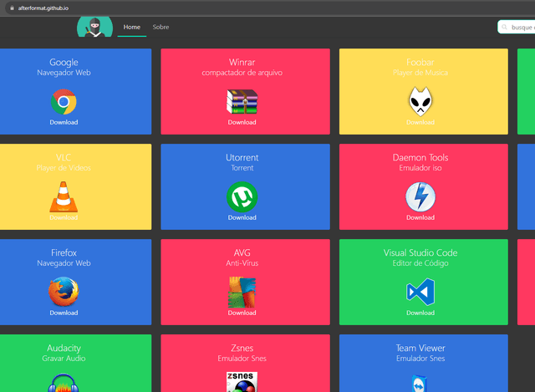The height and width of the screenshot is (392, 535).
Task: Click Download under Winrar
Action: pos(242,122)
